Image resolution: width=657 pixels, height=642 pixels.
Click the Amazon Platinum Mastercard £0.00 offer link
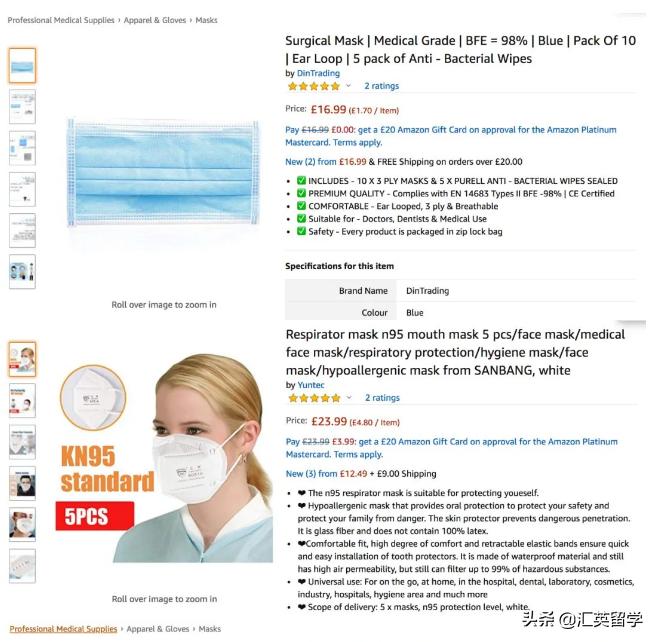point(451,136)
